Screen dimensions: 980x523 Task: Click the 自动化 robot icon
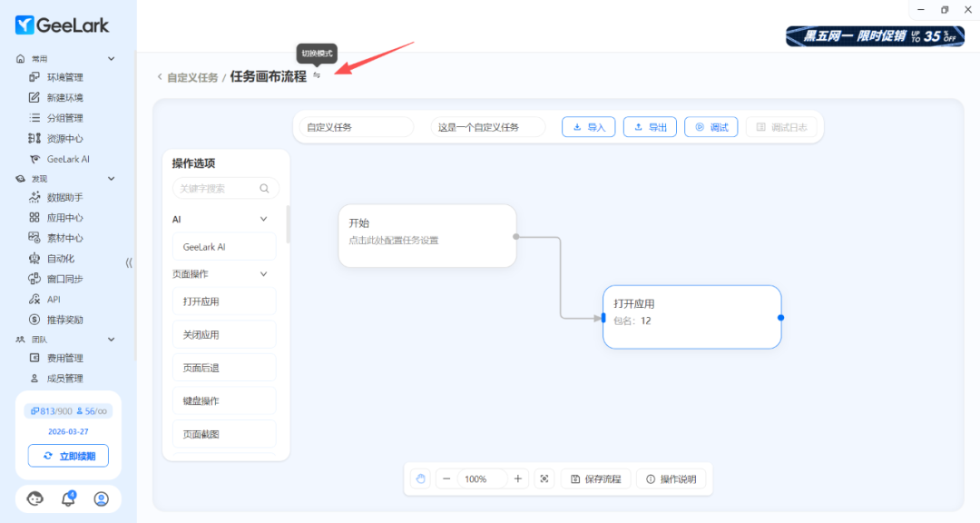34,259
